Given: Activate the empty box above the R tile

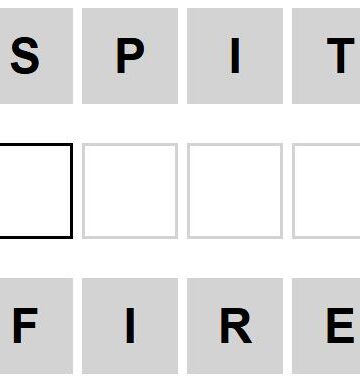Looking at the screenshot, I should click(x=235, y=191).
